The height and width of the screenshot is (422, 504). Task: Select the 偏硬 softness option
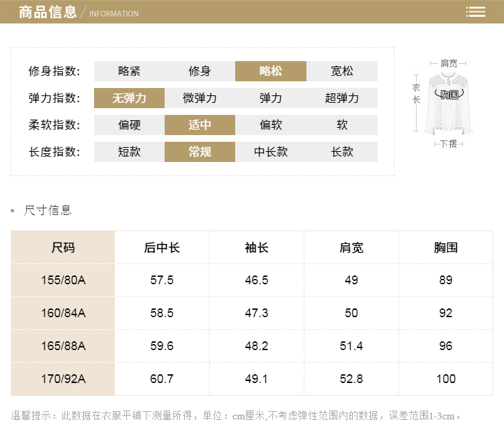point(129,125)
